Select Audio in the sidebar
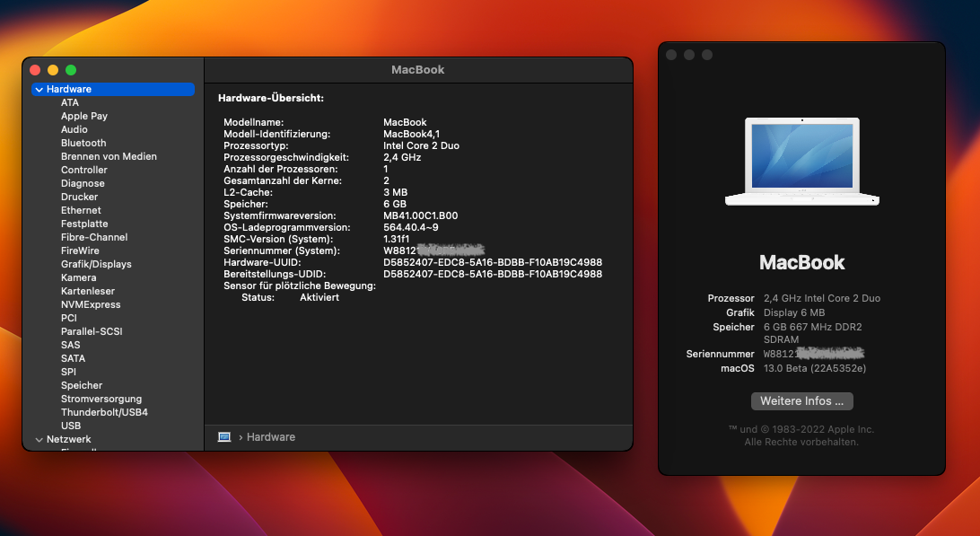 (x=74, y=129)
